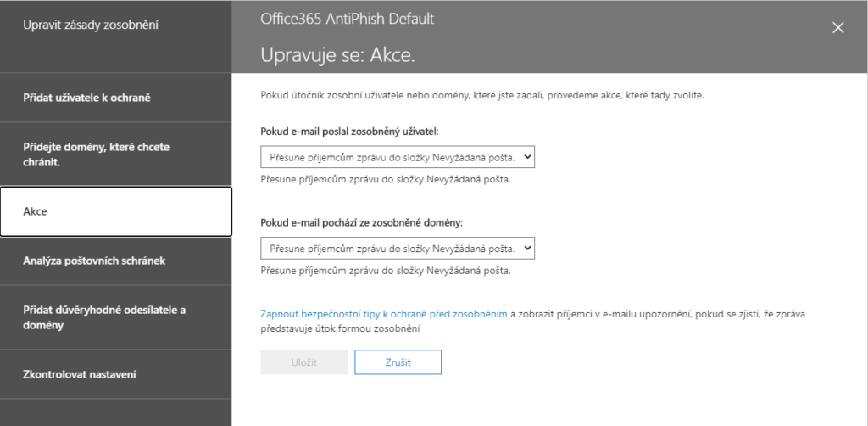Open the 'Přidat uživatele k ochraně' section

[115, 98]
